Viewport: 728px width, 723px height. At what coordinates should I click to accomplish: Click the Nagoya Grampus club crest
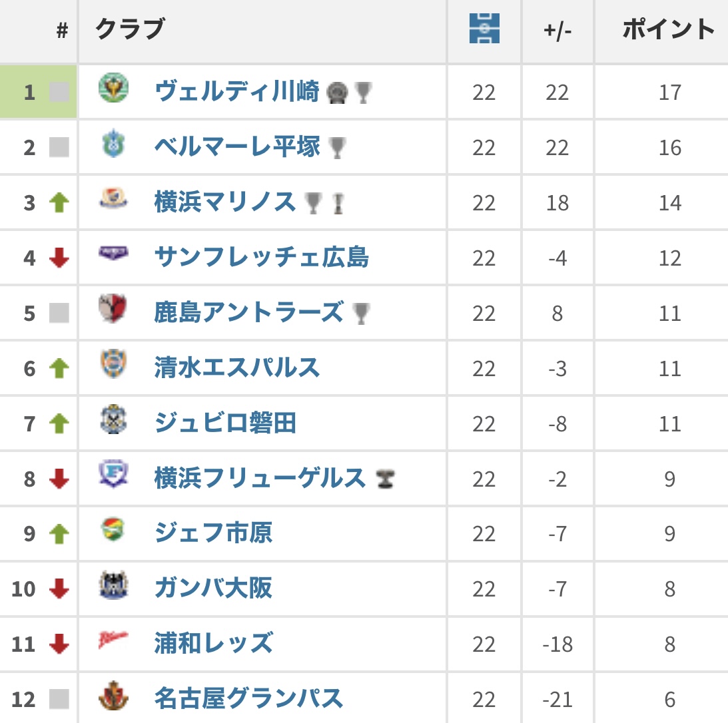coord(113,697)
